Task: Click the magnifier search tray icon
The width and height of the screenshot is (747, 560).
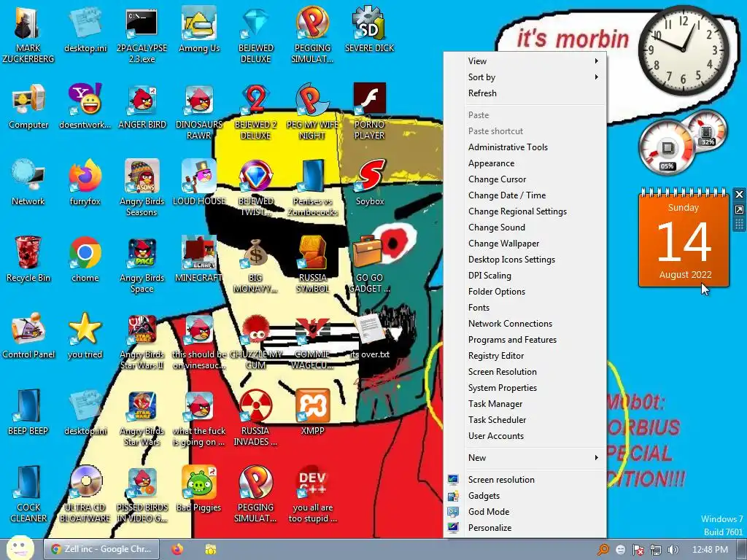Action: click(x=603, y=550)
